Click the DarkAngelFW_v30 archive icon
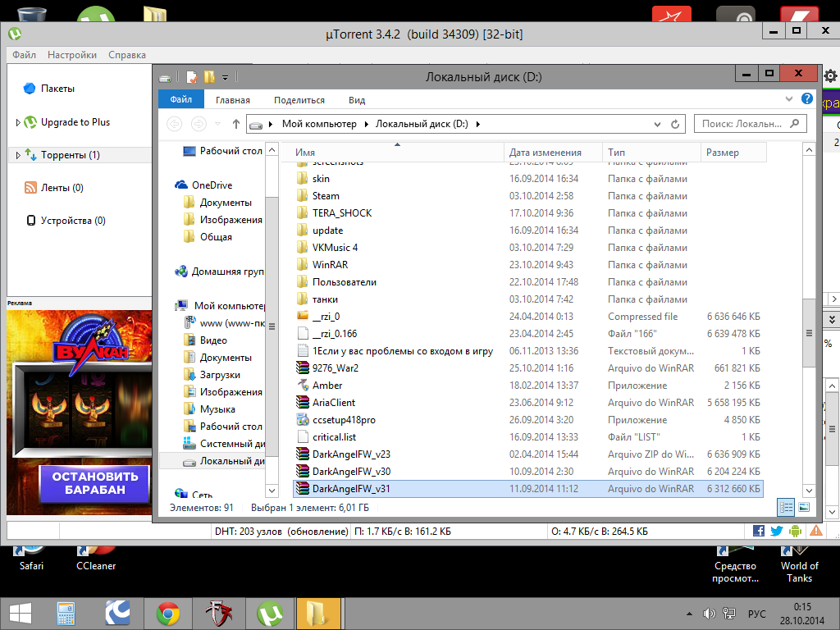The width and height of the screenshot is (840, 630). (x=303, y=472)
